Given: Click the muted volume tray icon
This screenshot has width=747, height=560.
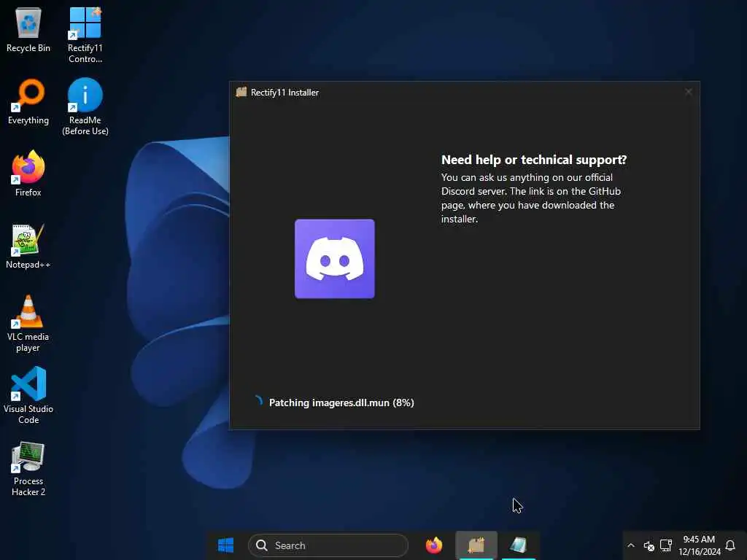Looking at the screenshot, I should 649,545.
